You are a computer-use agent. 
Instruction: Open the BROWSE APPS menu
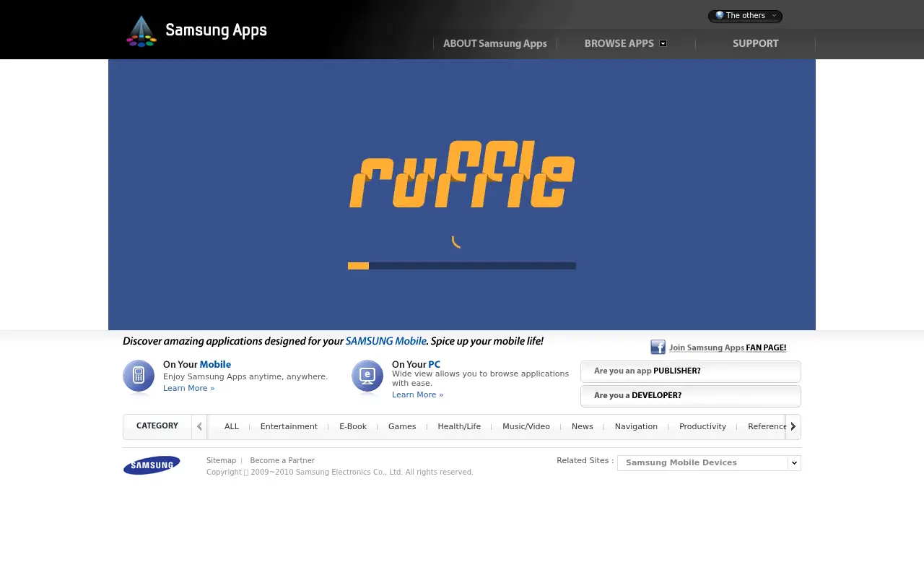[619, 43]
